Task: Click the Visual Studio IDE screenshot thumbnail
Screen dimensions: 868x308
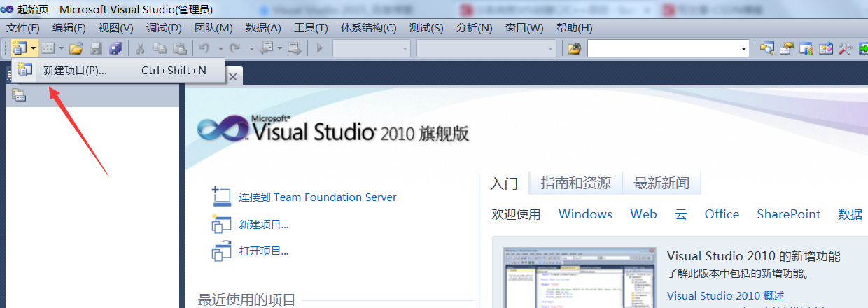Action: coord(580,277)
